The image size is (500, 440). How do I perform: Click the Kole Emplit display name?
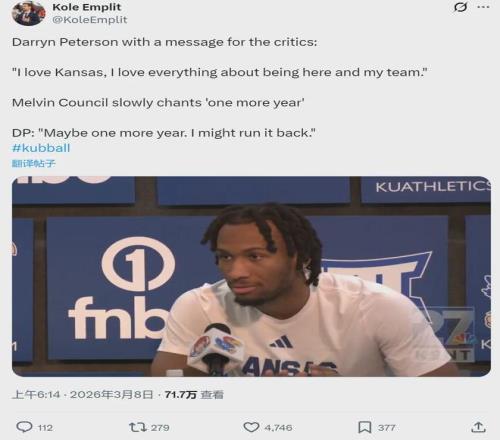point(87,7)
